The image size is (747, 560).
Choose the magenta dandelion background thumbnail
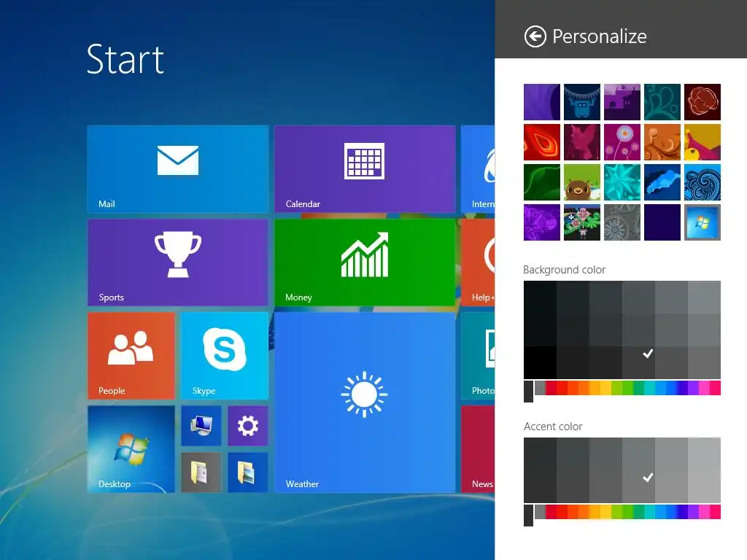coord(622,142)
